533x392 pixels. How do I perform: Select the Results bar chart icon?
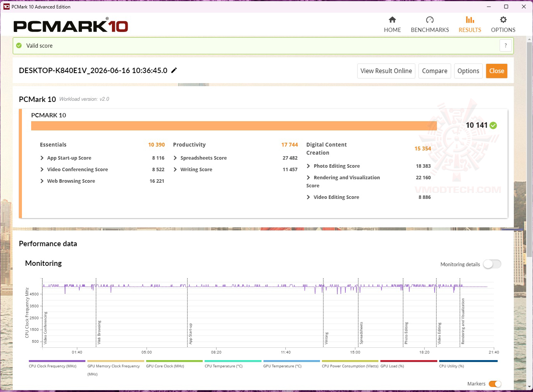point(470,20)
